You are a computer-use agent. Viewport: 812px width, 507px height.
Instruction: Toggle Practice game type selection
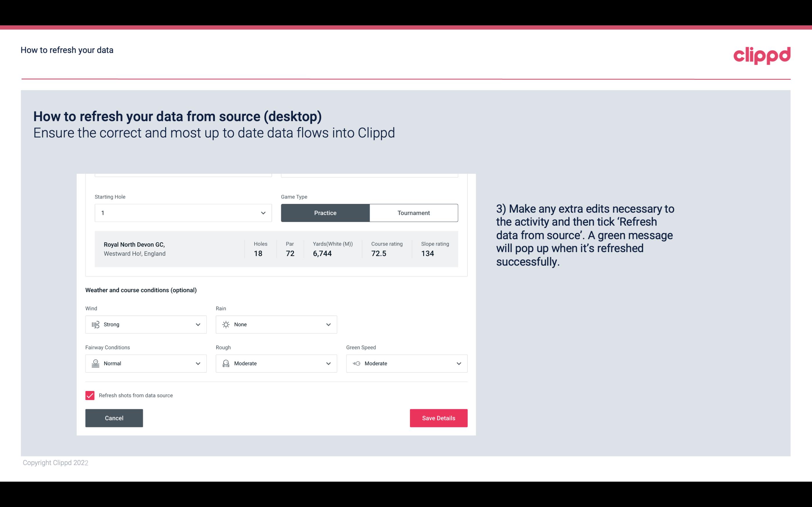click(x=325, y=213)
